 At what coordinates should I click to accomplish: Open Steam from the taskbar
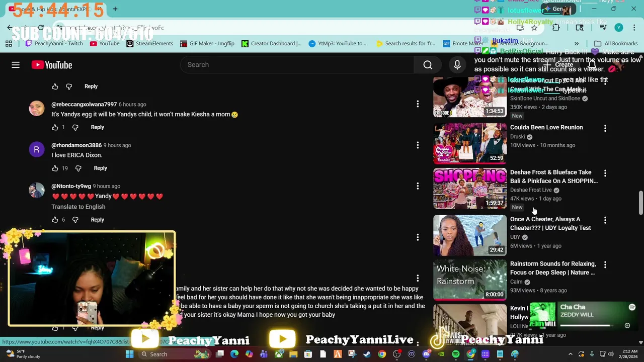[x=367, y=354]
